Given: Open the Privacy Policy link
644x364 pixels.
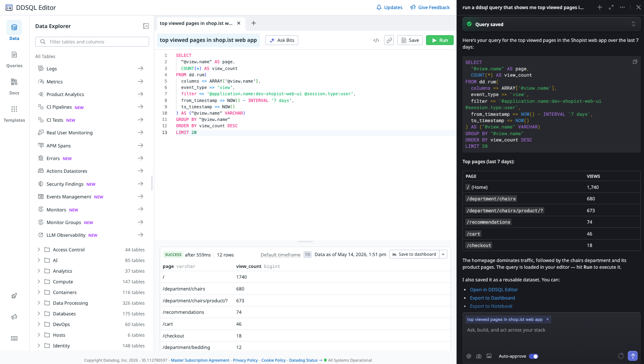Looking at the screenshot, I should [x=245, y=360].
